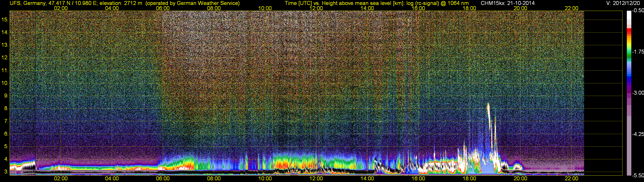
Task: Click the '22:00' label on the bottom time axis
Action: 571,179
